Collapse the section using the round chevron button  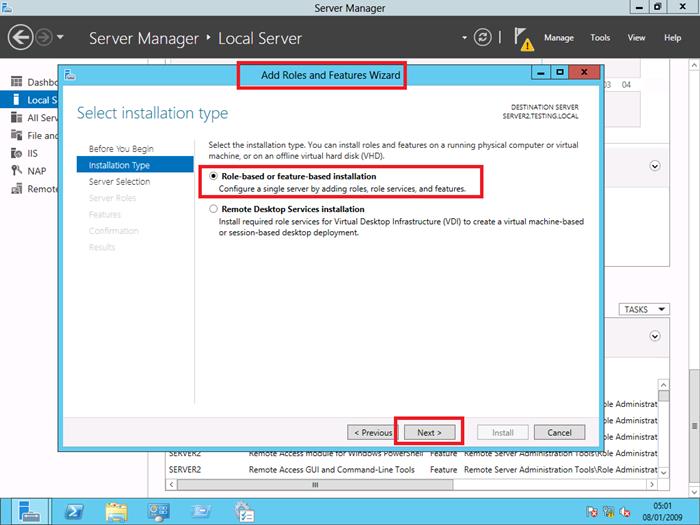656,167
